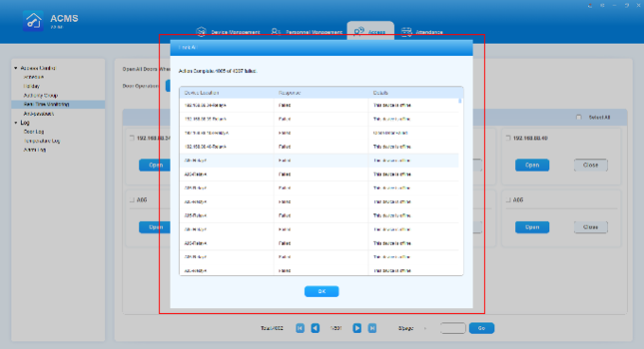Check the right-side A06 door checkbox
Image resolution: width=644 pixels, height=349 pixels.
508,200
